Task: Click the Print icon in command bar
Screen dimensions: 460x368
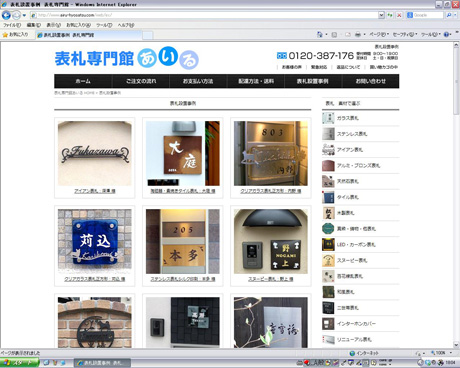Action: tap(358, 34)
